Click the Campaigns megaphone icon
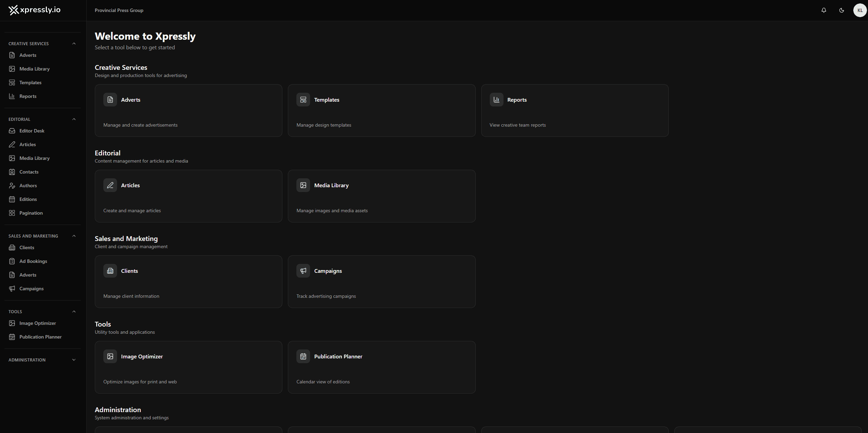Image resolution: width=868 pixels, height=433 pixels. (x=303, y=271)
